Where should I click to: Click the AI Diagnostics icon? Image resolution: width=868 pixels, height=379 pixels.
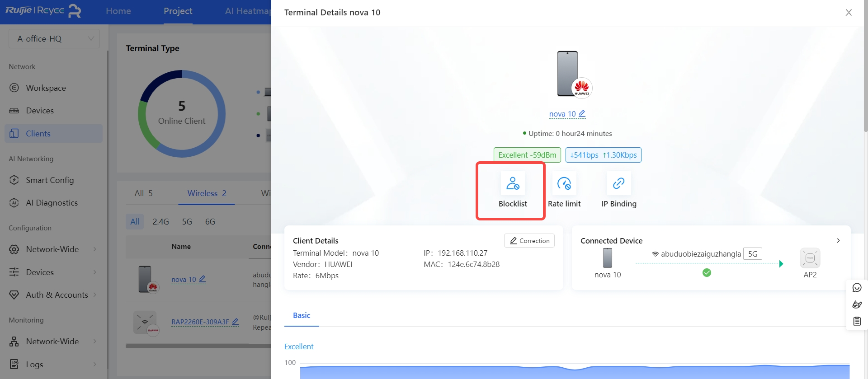(14, 203)
